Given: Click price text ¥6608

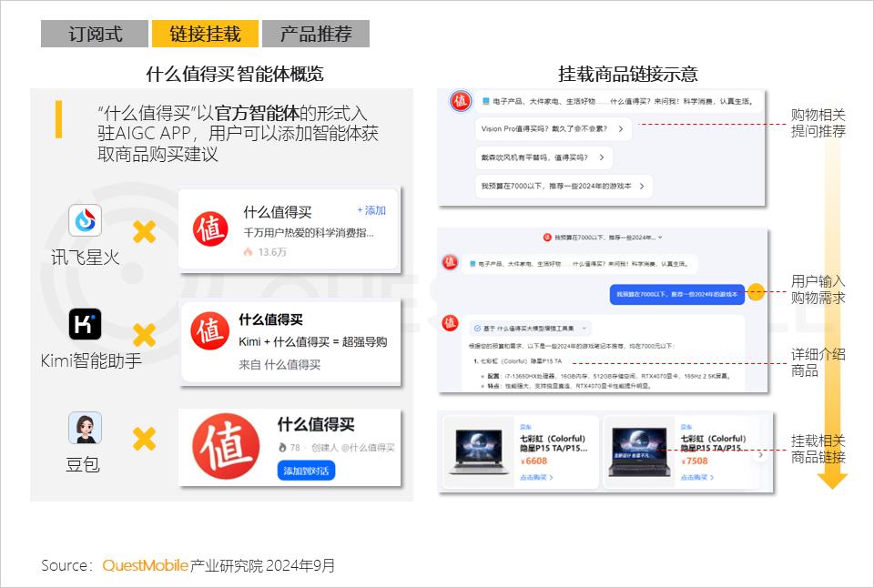Looking at the screenshot, I should pos(534,461).
